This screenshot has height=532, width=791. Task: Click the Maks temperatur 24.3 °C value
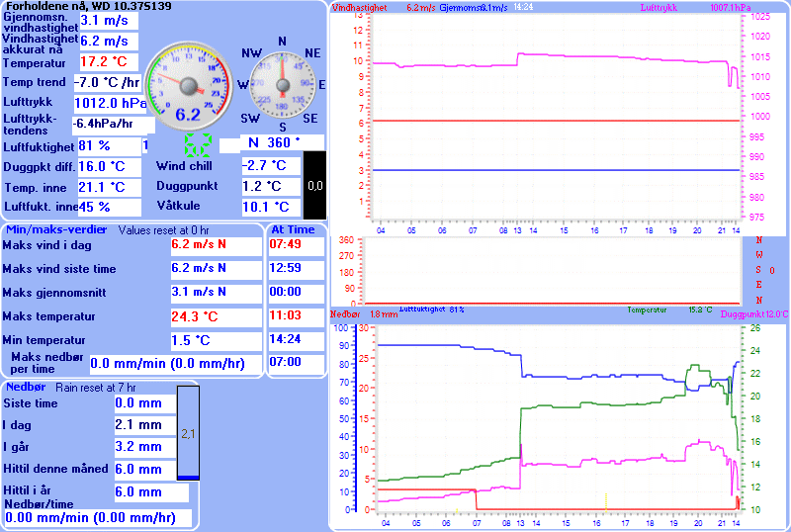pyautogui.click(x=216, y=317)
